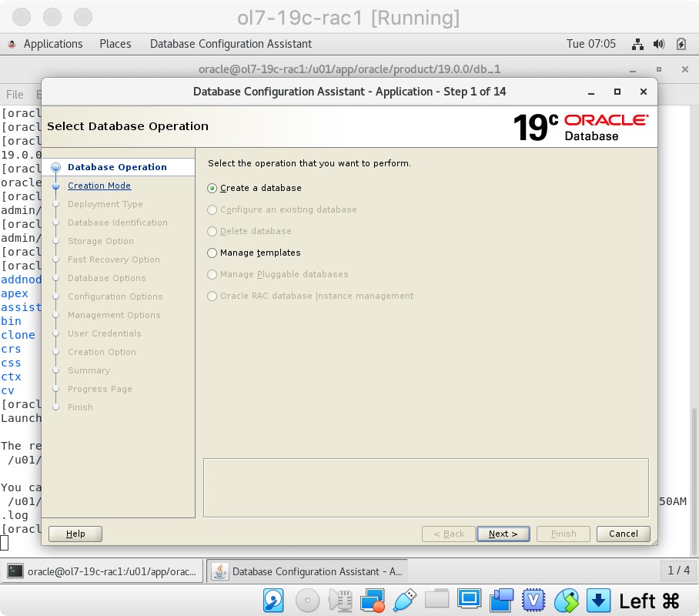
Task: Click User Credentials step in sidebar
Action: [105, 333]
